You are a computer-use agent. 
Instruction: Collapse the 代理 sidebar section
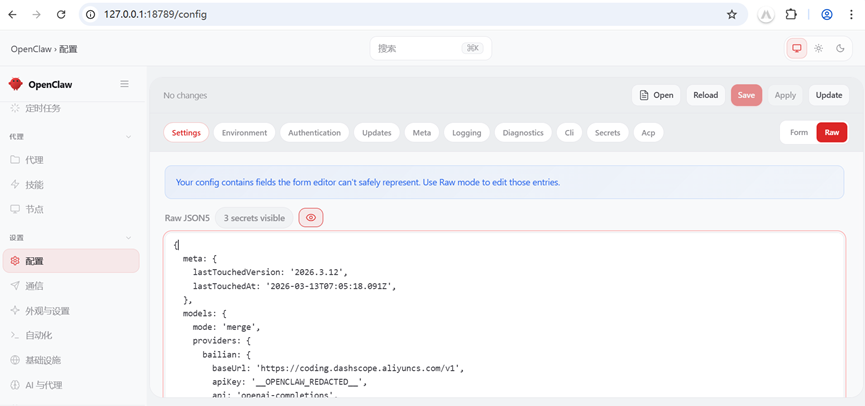coord(129,136)
